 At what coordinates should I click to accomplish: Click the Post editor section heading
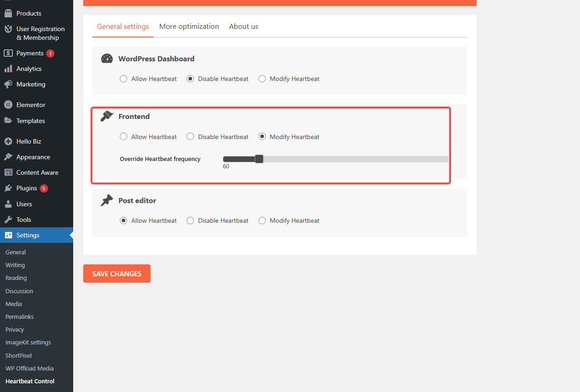point(137,200)
